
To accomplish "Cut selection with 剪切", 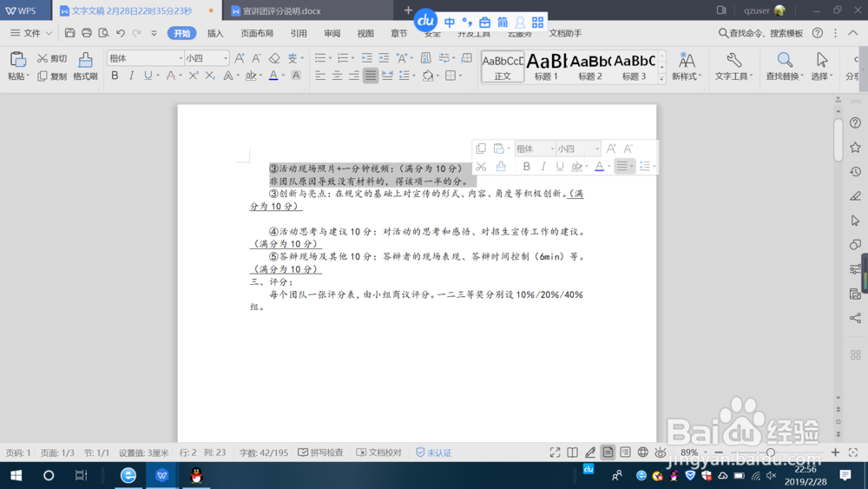I will point(52,58).
